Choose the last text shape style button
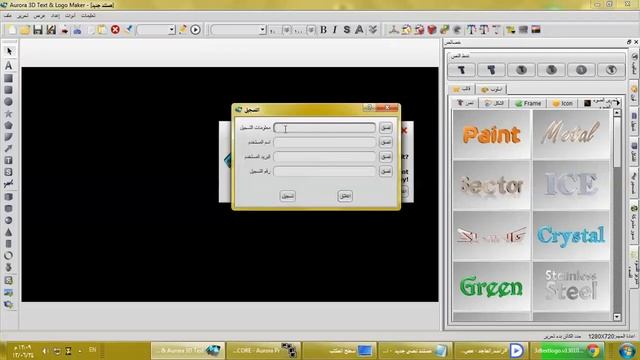Image resolution: width=640 pixels, height=360 pixels. click(611, 70)
